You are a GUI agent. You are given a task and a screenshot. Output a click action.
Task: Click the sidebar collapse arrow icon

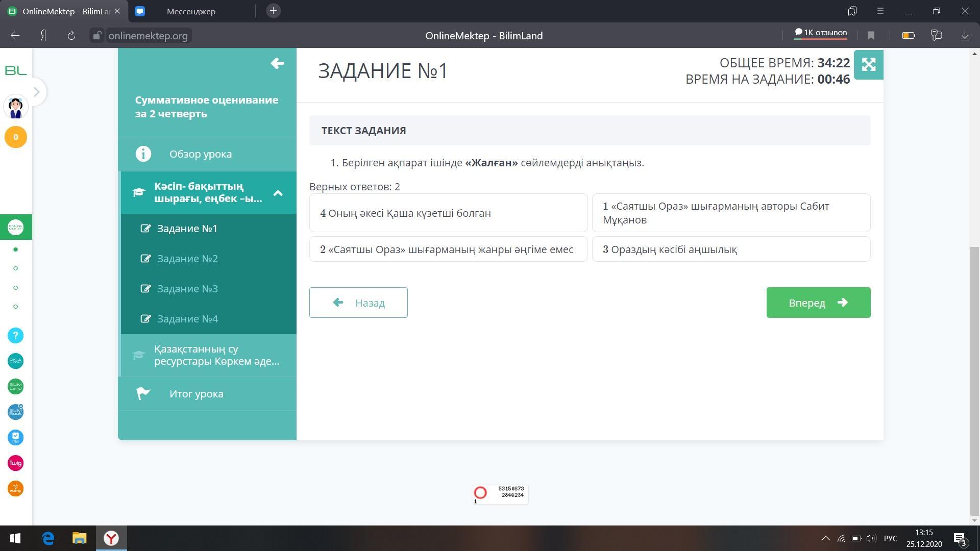point(277,63)
